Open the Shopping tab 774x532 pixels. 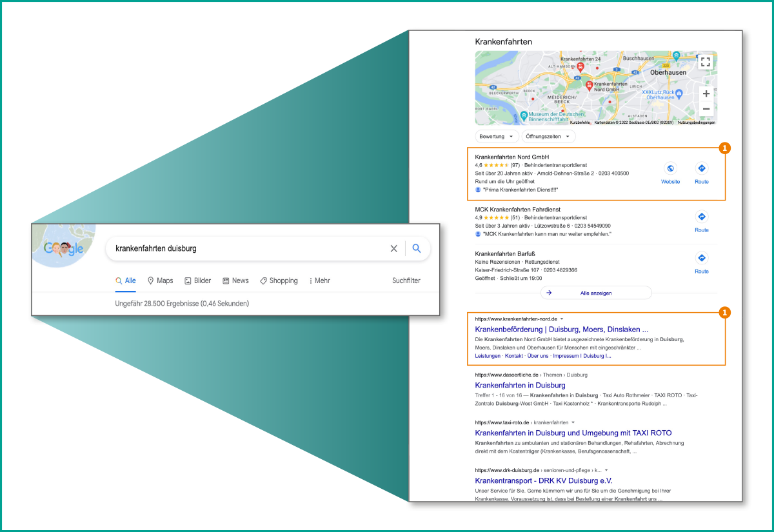coord(279,280)
